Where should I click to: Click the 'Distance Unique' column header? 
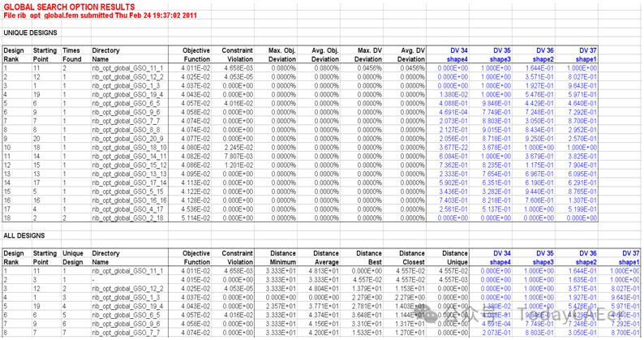point(455,258)
